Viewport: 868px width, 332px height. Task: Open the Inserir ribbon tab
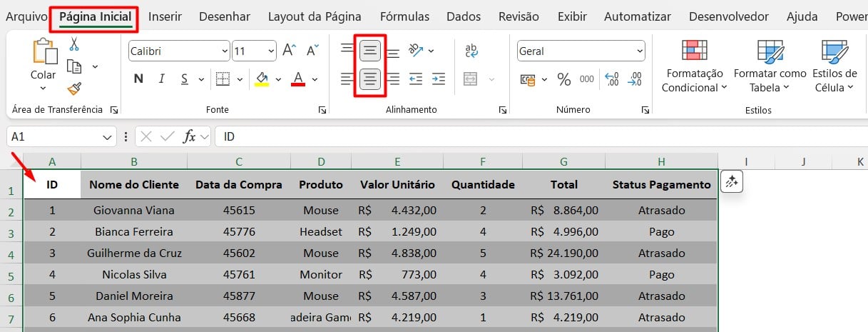pyautogui.click(x=165, y=16)
